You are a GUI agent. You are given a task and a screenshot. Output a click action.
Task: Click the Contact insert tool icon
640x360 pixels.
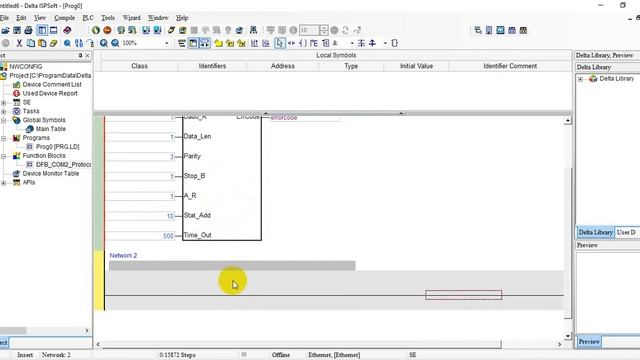(x=291, y=43)
